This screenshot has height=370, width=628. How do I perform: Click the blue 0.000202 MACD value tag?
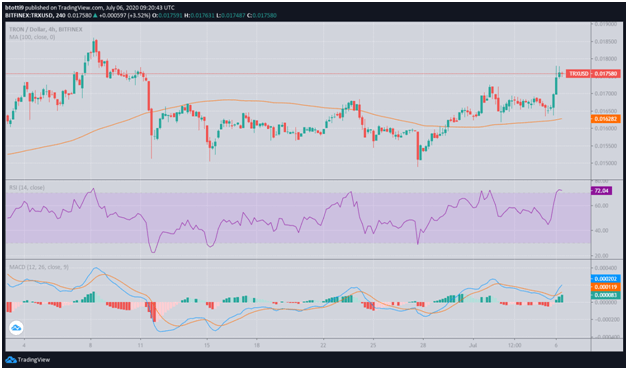tap(606, 279)
